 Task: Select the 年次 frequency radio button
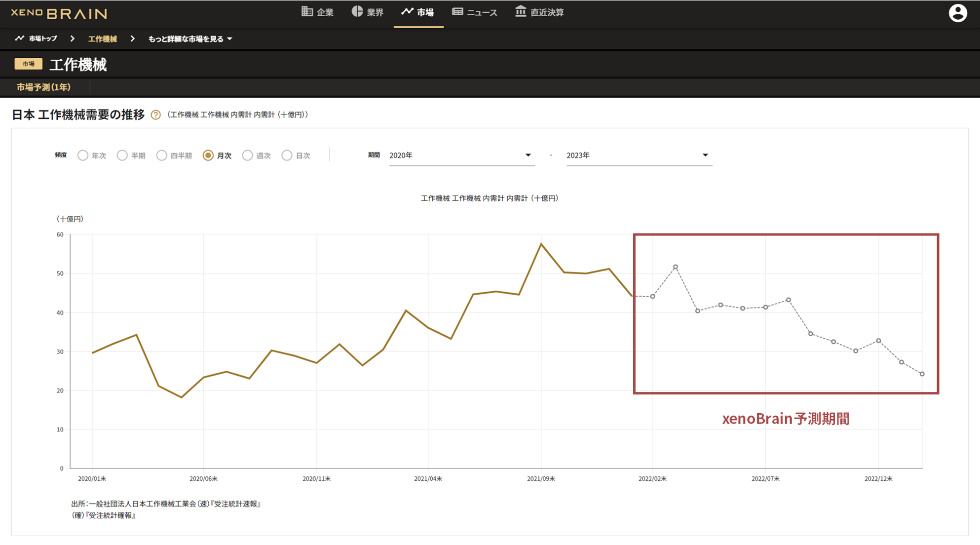point(83,156)
